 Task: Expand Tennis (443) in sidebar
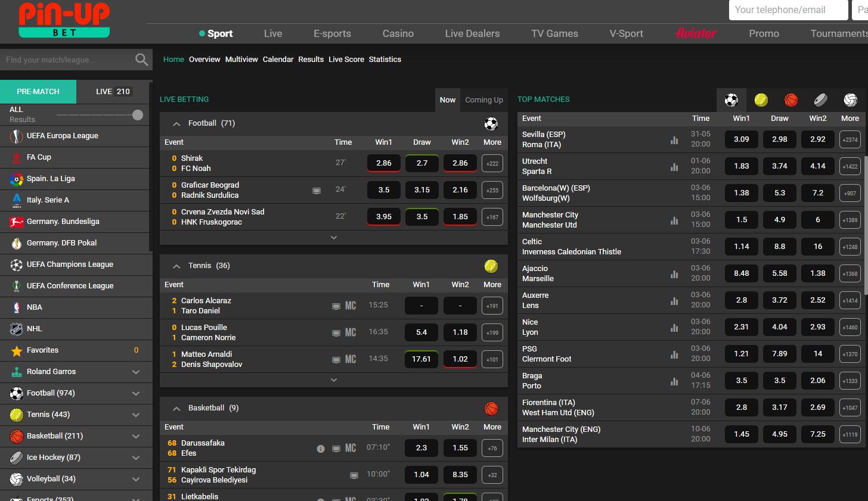click(x=136, y=415)
